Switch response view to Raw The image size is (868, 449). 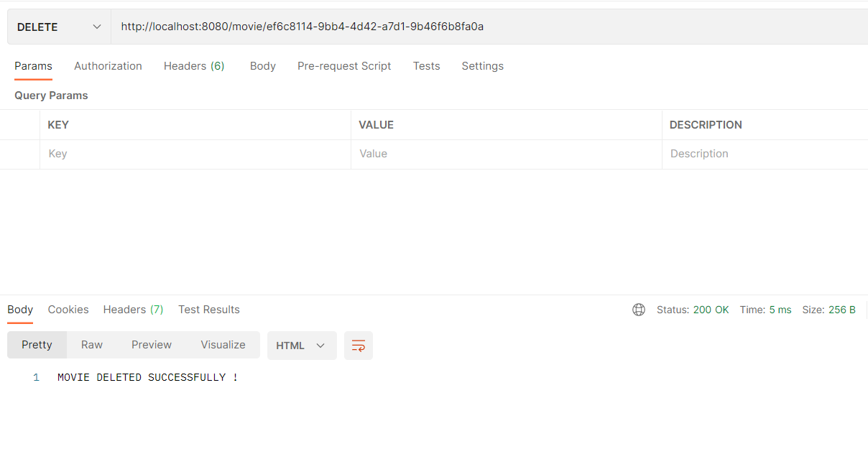(x=91, y=345)
